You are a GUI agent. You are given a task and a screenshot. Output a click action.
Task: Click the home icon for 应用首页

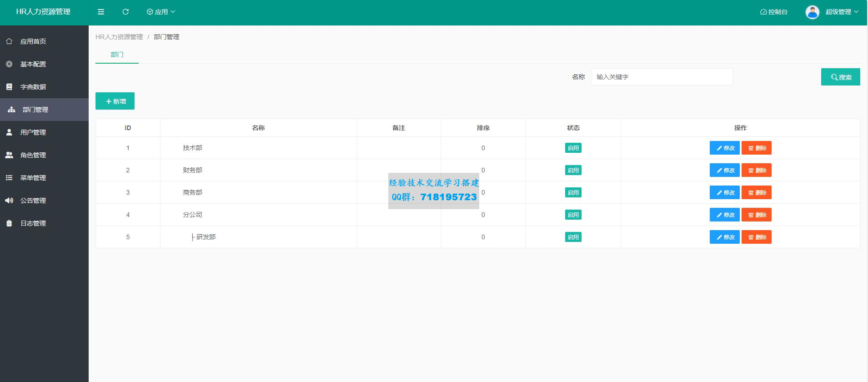(x=9, y=41)
